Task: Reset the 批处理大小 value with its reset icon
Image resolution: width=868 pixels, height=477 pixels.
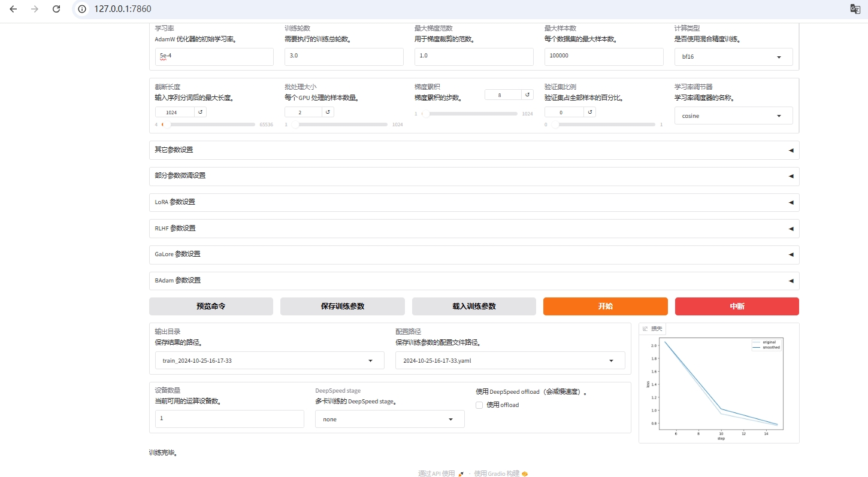Action: 328,112
